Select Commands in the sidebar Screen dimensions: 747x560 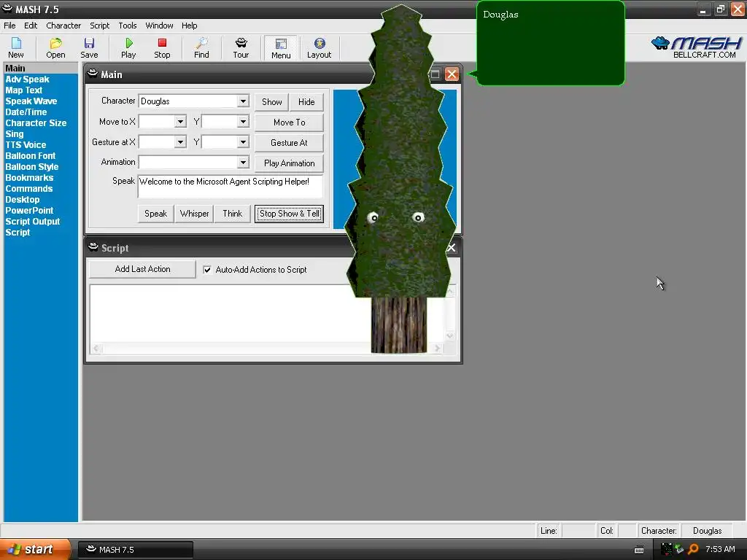pyautogui.click(x=29, y=189)
